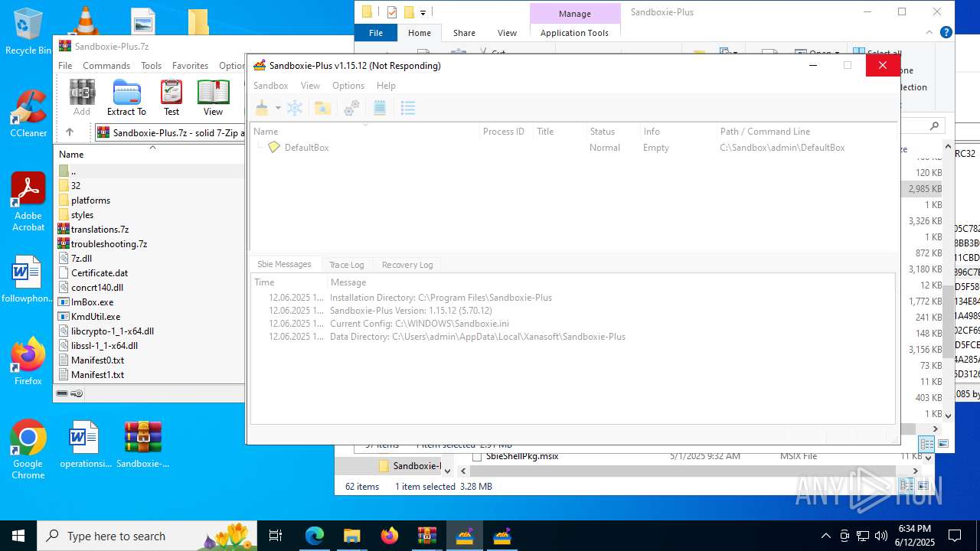Click the taskbar search input field
980x551 pixels.
click(147, 536)
